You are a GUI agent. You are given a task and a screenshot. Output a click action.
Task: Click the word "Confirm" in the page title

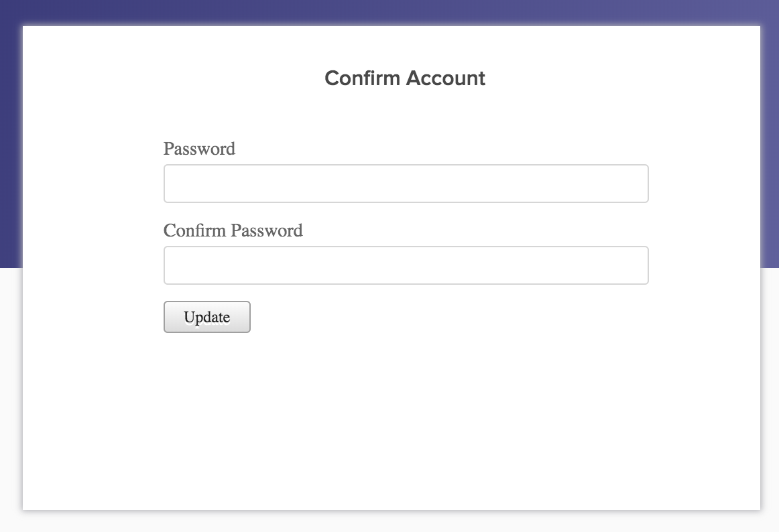point(363,78)
